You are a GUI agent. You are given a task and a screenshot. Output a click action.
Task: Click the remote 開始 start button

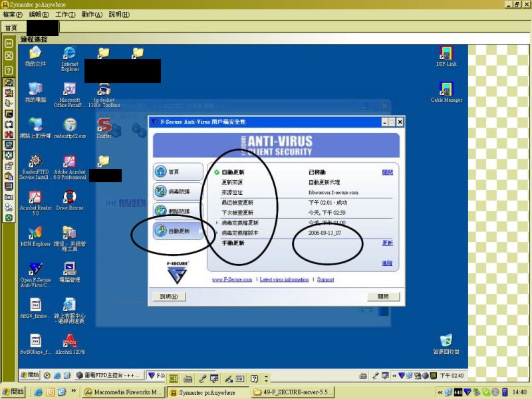[30, 375]
